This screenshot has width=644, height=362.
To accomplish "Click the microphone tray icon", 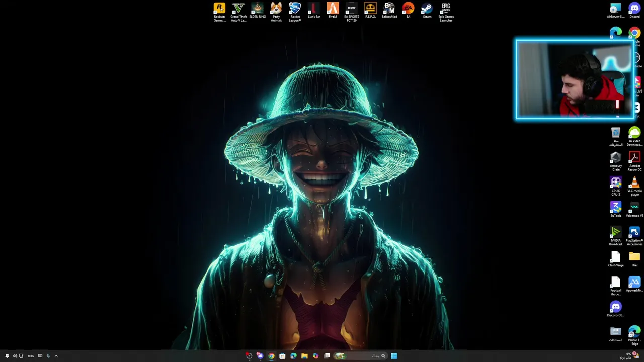I will [48, 356].
